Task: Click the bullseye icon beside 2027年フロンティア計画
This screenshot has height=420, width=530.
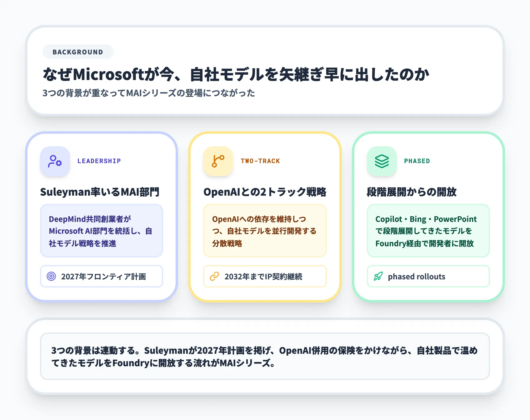Action: [51, 276]
